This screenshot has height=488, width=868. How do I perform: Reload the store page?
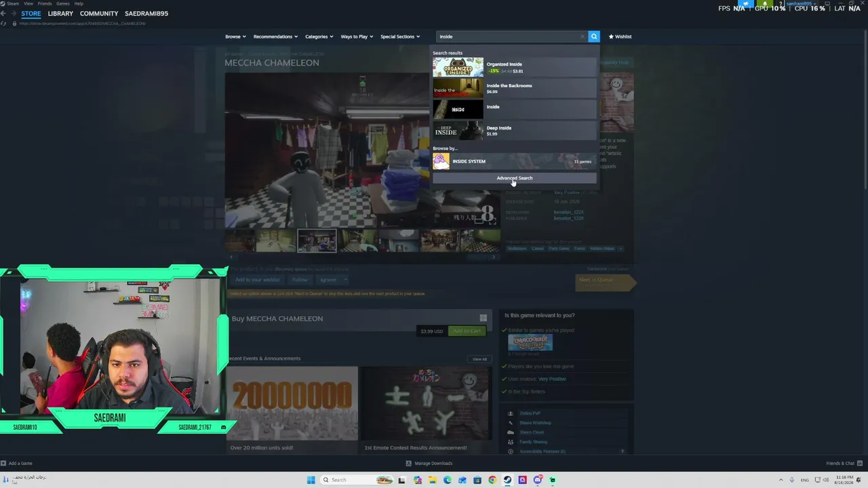click(x=5, y=24)
